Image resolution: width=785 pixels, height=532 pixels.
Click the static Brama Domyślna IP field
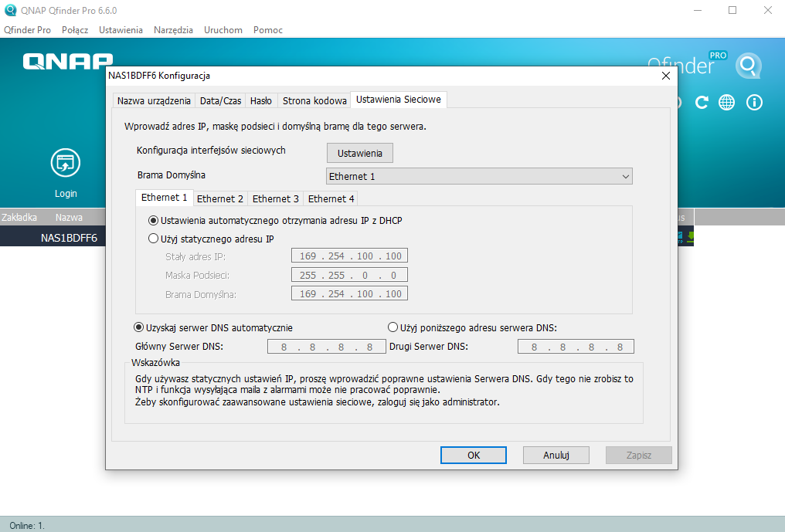pos(349,293)
